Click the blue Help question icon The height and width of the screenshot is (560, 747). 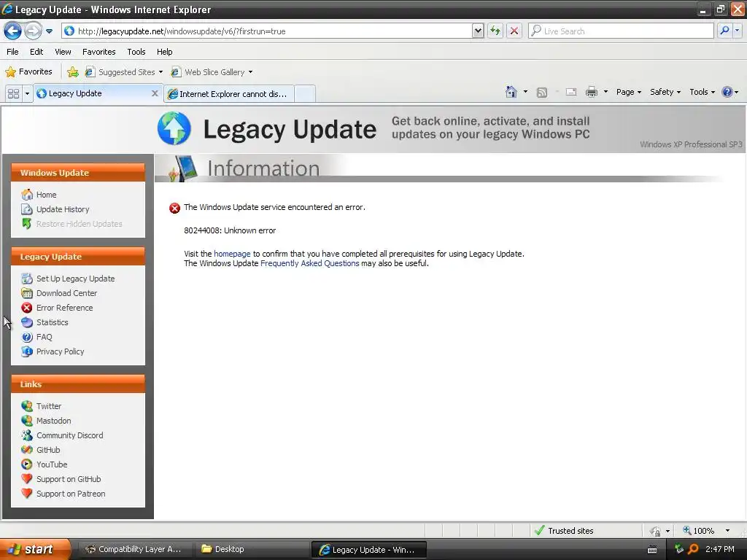coord(727,92)
